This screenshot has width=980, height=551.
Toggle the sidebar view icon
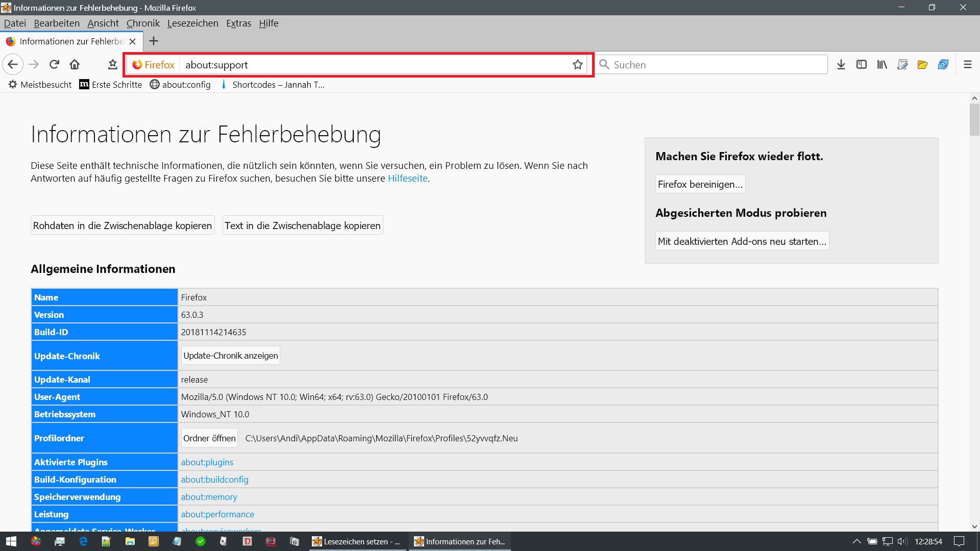[862, 65]
